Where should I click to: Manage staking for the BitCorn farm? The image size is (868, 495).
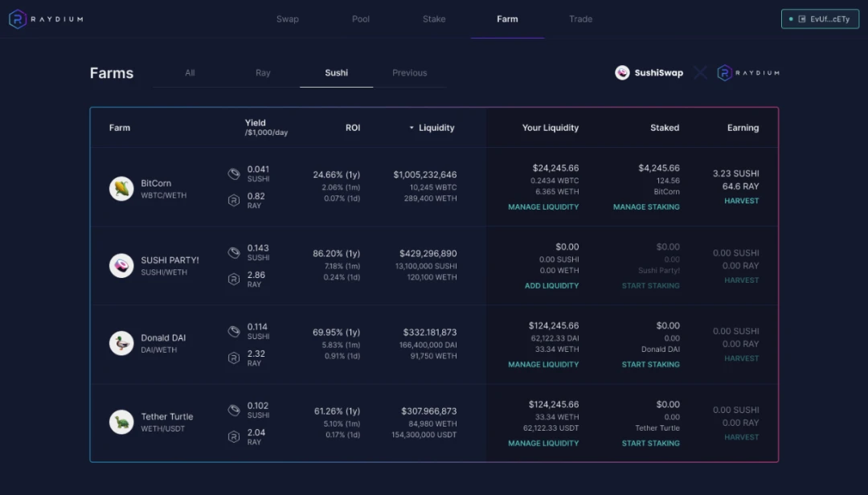[646, 207]
